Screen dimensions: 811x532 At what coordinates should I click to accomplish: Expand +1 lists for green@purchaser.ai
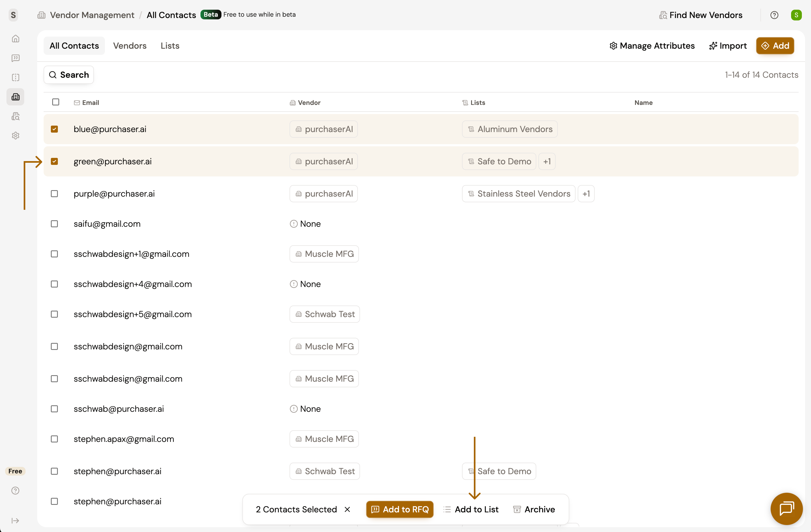click(x=546, y=161)
